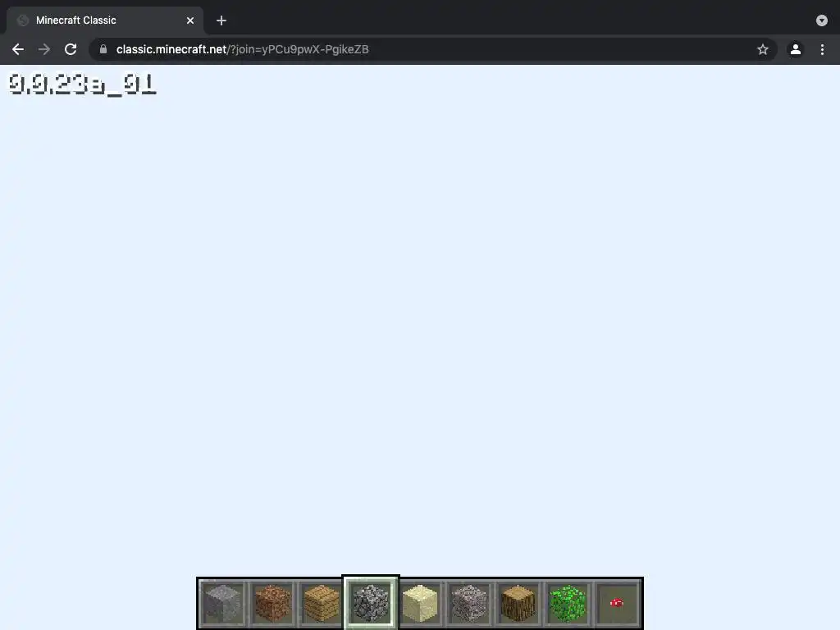Click the classic.minecraft.net address bar

tap(433, 49)
